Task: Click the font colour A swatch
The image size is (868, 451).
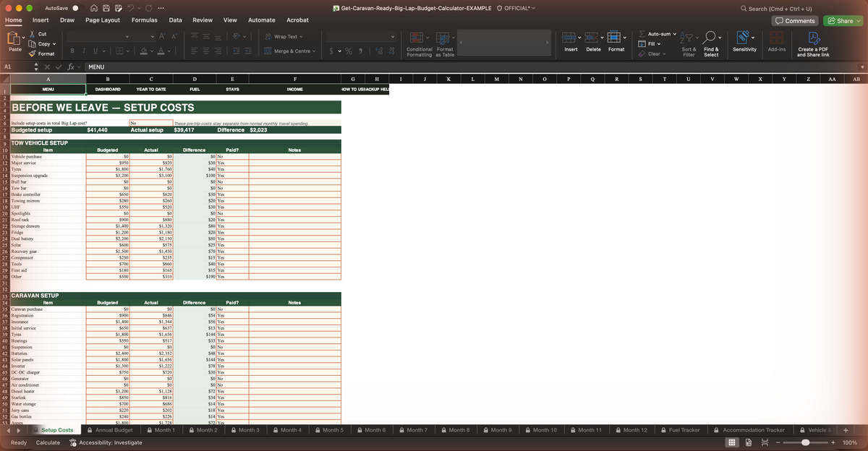Action: pos(161,51)
